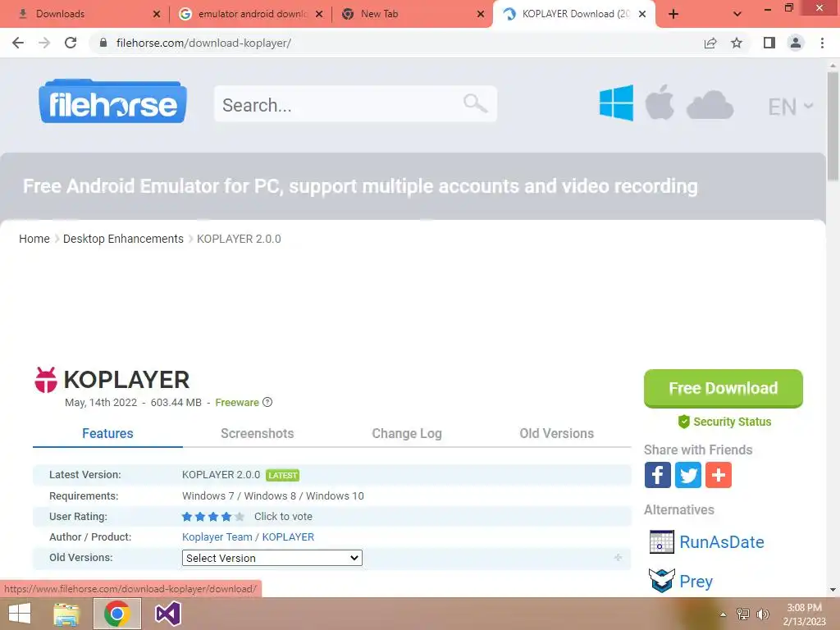Click the volume speaker tray icon
The height and width of the screenshot is (630, 840).
[762, 614]
